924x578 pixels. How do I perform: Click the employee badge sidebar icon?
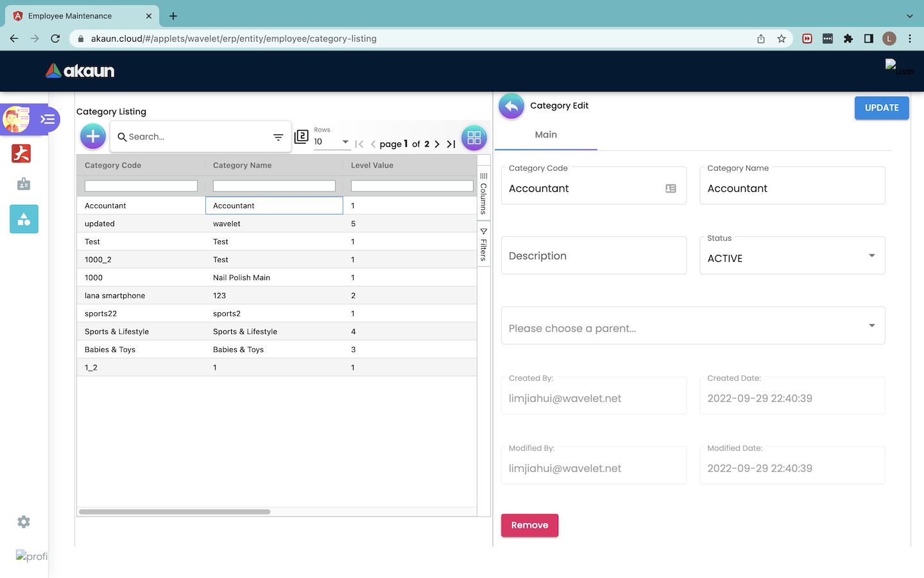(x=24, y=184)
